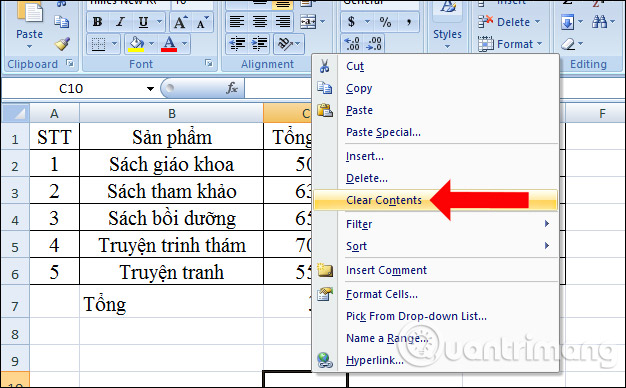Choose Insert Comment from context menu
This screenshot has width=626, height=388.
435,270
